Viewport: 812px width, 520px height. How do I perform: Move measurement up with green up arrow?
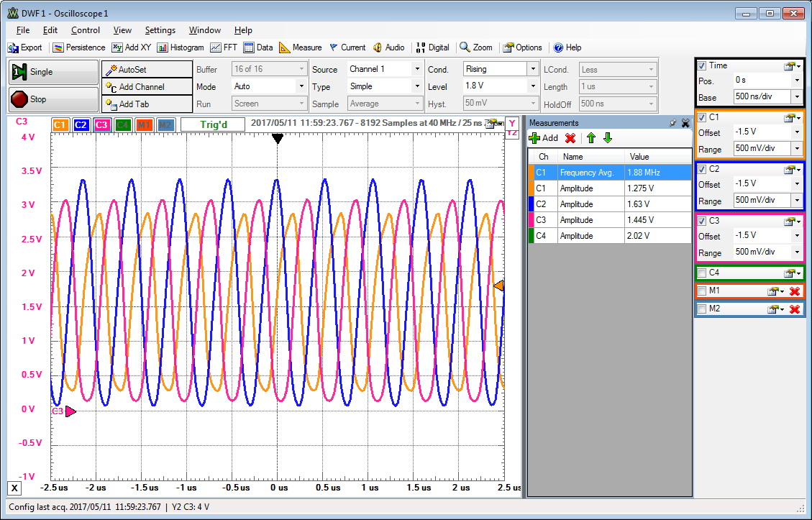pyautogui.click(x=591, y=138)
